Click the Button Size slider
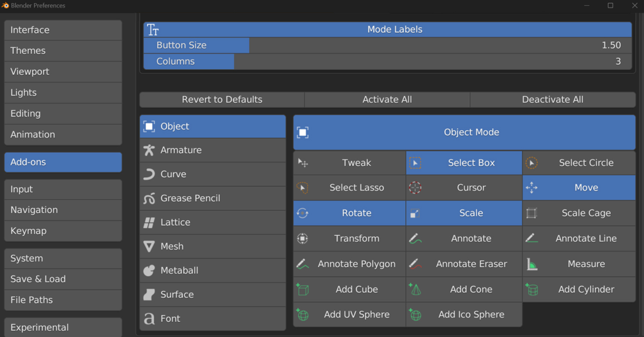The width and height of the screenshot is (644, 337). click(x=387, y=45)
